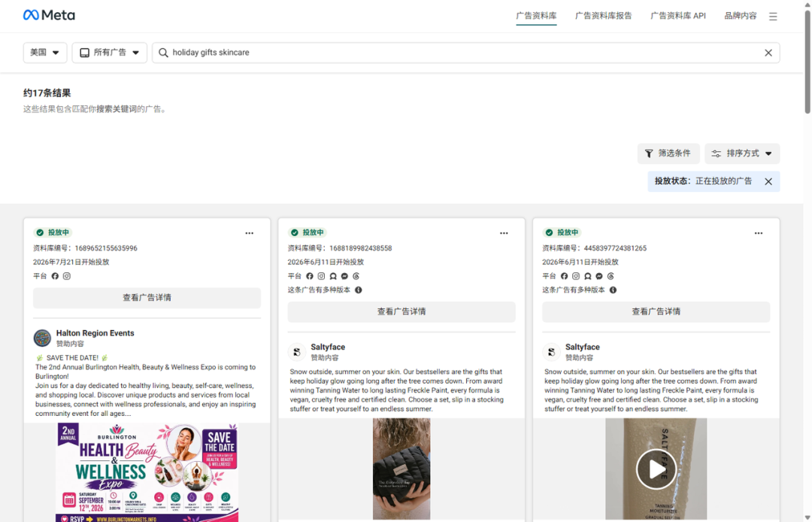Open the 所有广告 category dropdown

pyautogui.click(x=109, y=53)
